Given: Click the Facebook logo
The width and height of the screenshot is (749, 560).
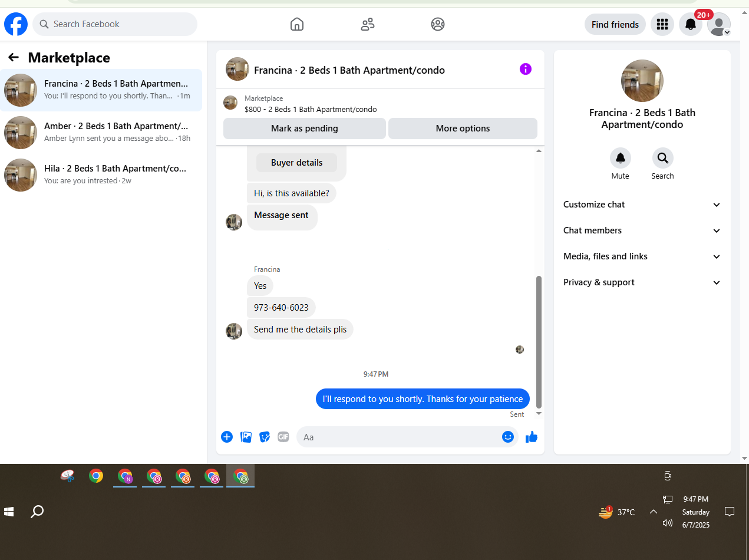Looking at the screenshot, I should click(x=16, y=24).
